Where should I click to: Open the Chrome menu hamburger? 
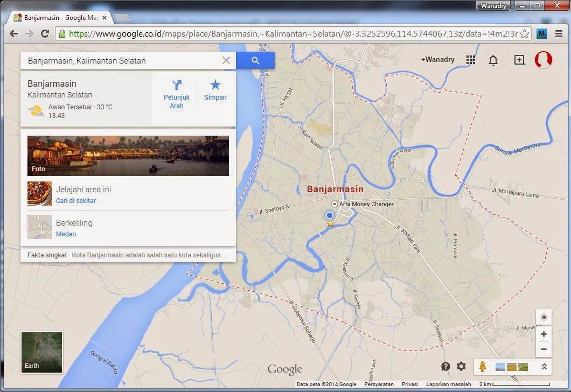tap(560, 33)
